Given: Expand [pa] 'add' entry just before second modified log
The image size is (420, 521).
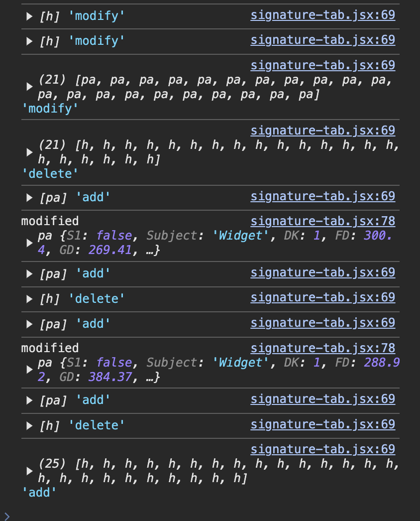Looking at the screenshot, I should pos(29,324).
